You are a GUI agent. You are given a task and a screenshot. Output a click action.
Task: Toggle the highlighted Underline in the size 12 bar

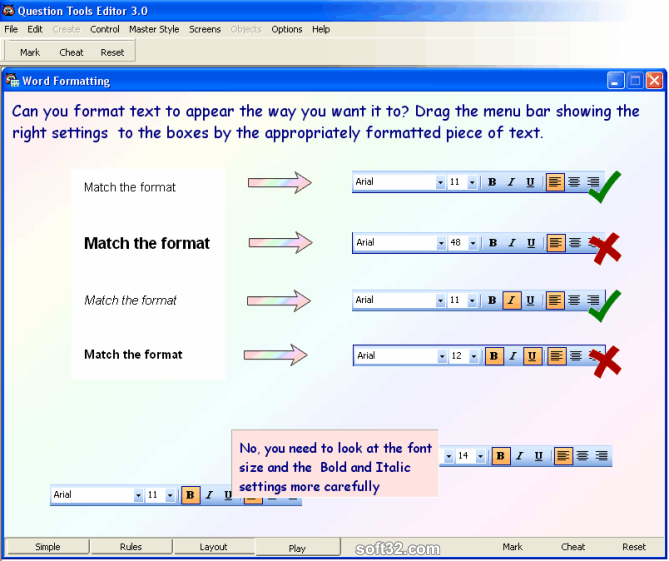(532, 356)
